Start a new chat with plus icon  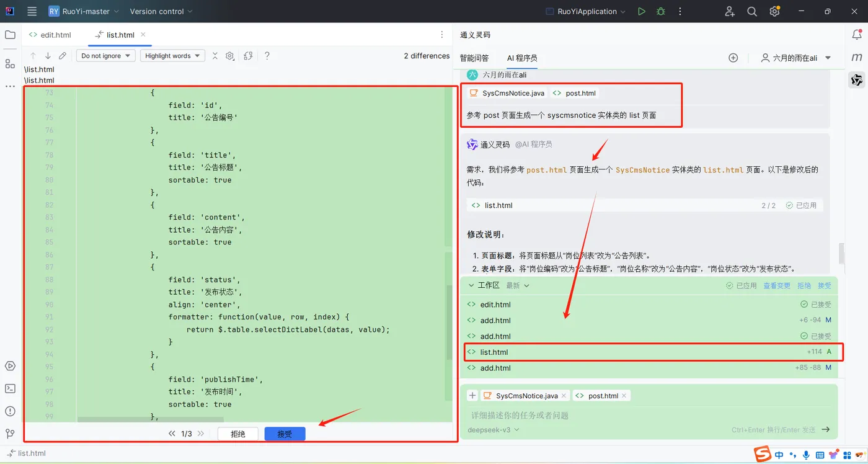pyautogui.click(x=733, y=58)
